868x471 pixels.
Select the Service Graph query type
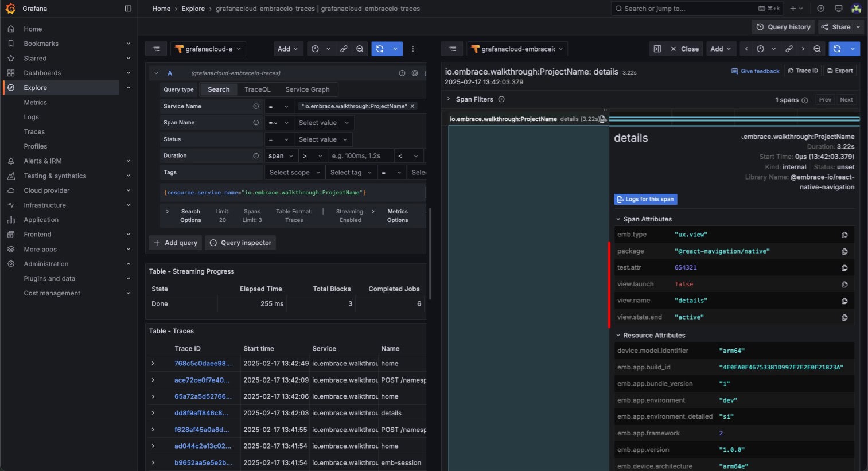(x=308, y=89)
